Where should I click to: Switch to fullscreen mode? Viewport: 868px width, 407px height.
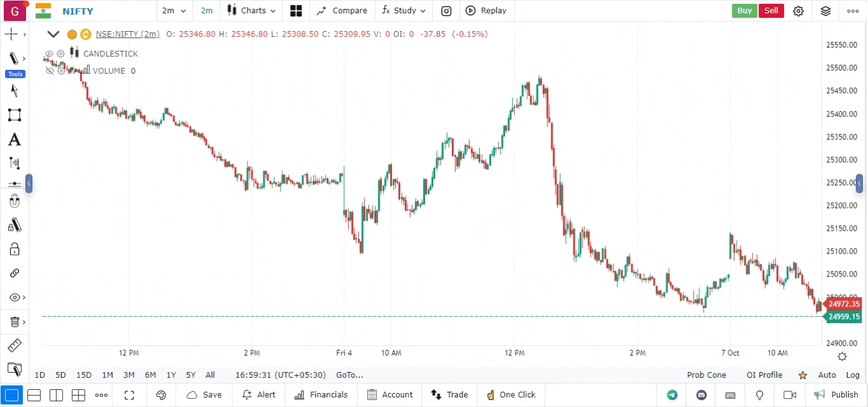click(129, 395)
